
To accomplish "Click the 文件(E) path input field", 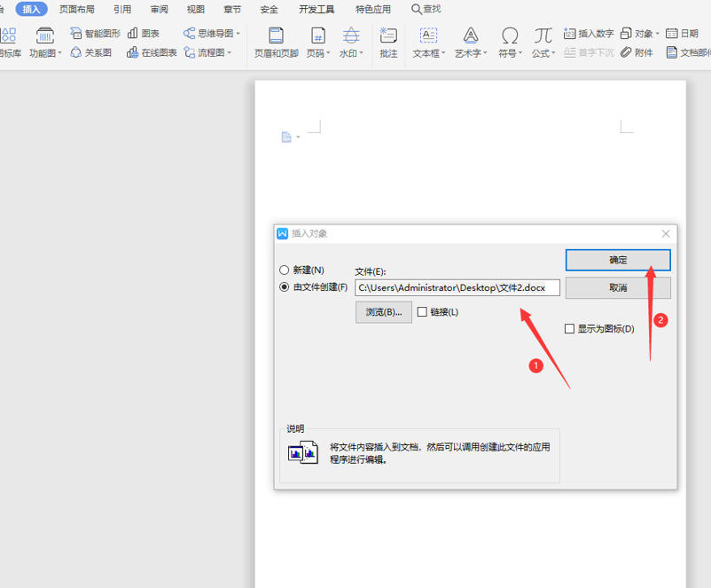I will 457,287.
